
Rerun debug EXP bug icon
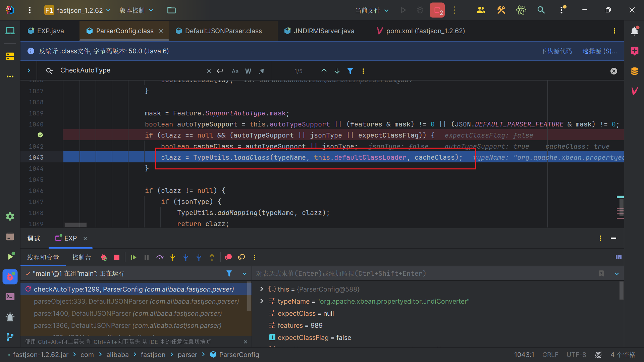point(104,257)
